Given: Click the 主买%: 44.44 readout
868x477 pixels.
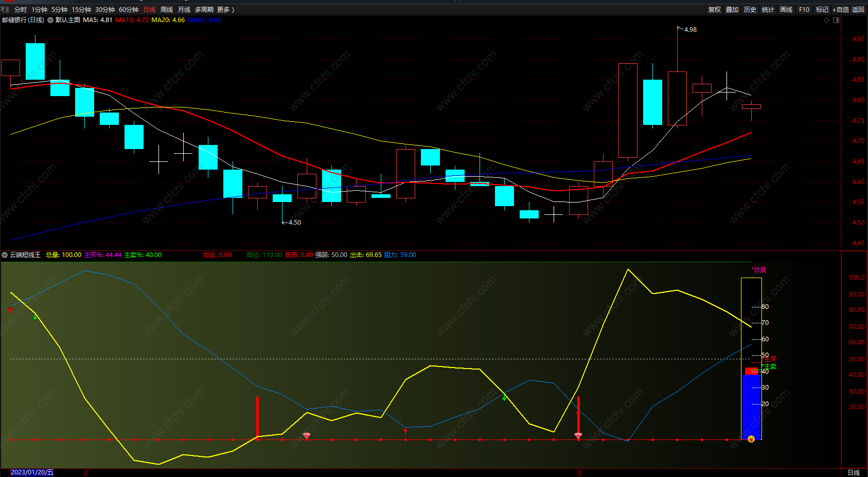Looking at the screenshot, I should pos(103,255).
